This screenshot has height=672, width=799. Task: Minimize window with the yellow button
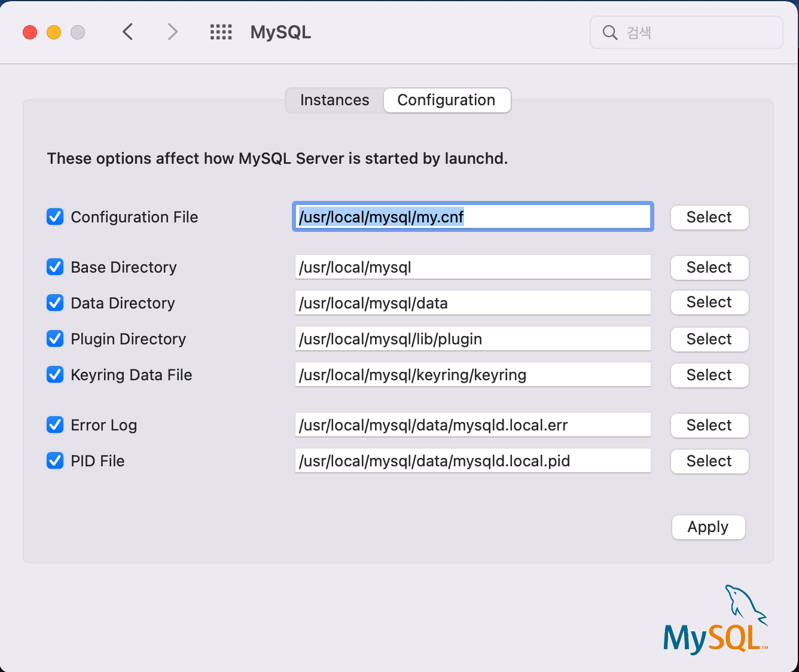[x=54, y=32]
